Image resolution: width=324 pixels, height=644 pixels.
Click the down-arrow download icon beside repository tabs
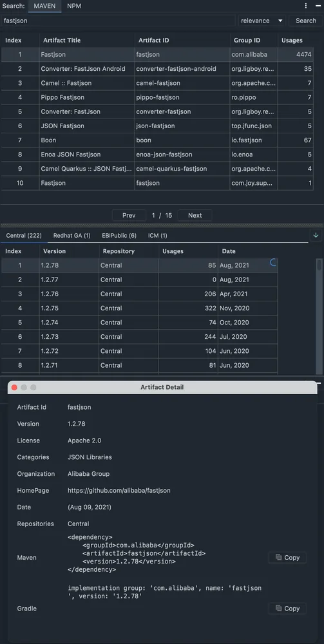click(x=316, y=235)
